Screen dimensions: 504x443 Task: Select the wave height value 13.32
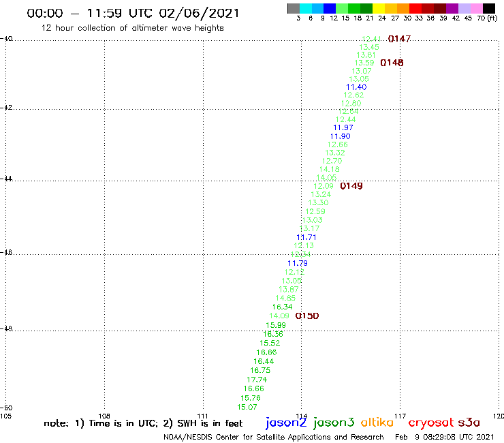point(335,153)
